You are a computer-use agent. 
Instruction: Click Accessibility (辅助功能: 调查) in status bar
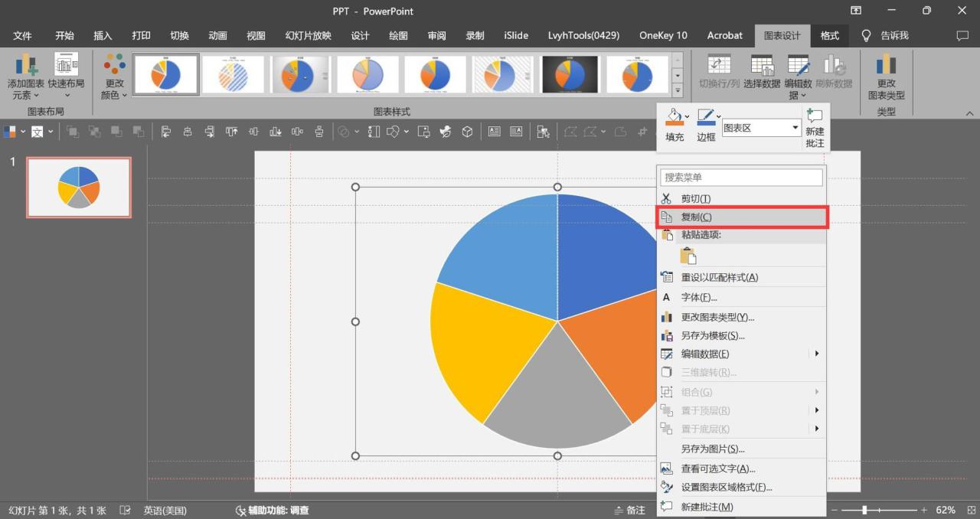(x=272, y=510)
